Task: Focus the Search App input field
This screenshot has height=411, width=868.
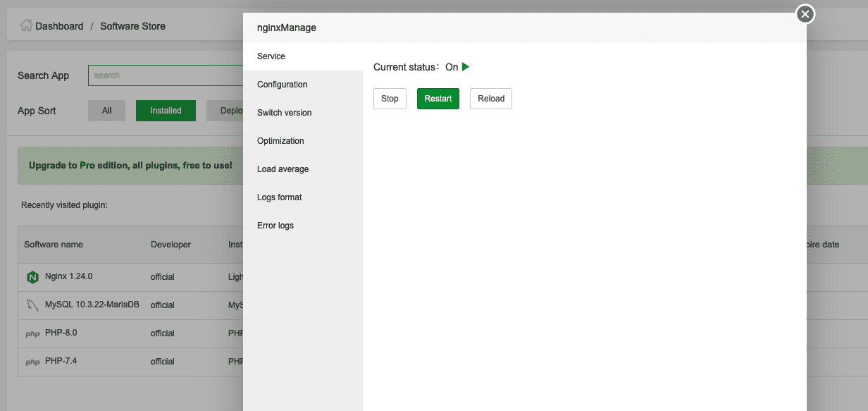Action: pos(166,75)
